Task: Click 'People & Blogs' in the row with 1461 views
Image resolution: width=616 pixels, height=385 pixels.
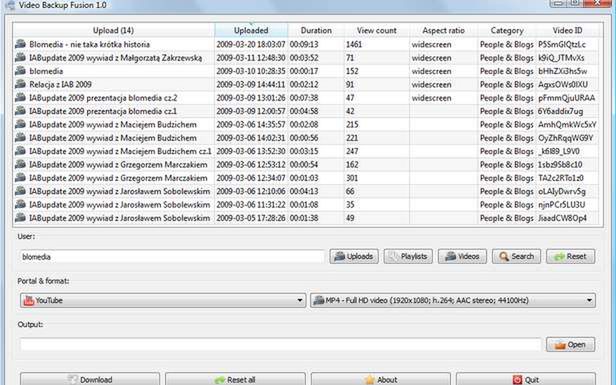Action: click(507, 44)
